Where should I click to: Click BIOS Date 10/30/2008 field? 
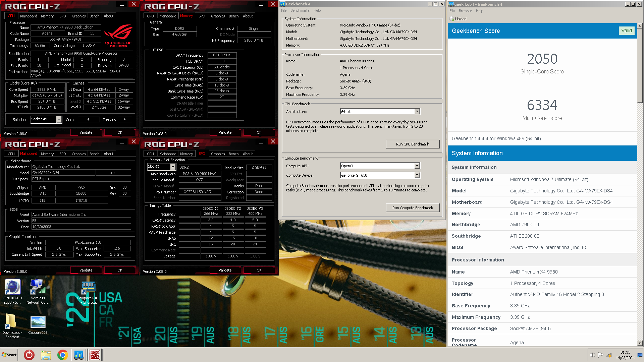click(x=81, y=227)
